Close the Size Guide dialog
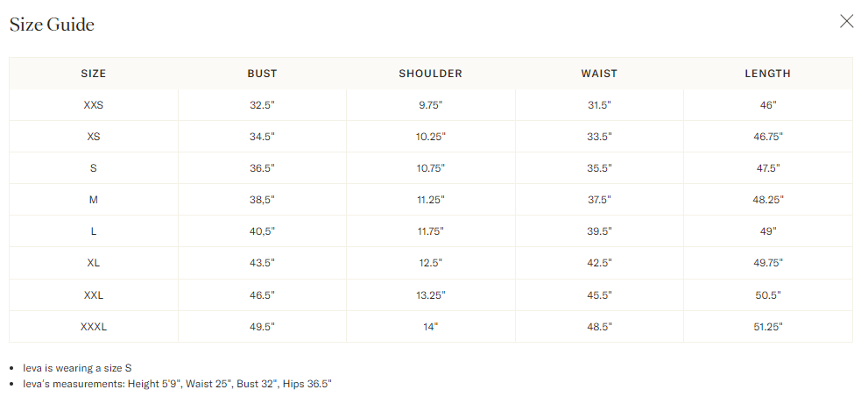 coord(846,22)
